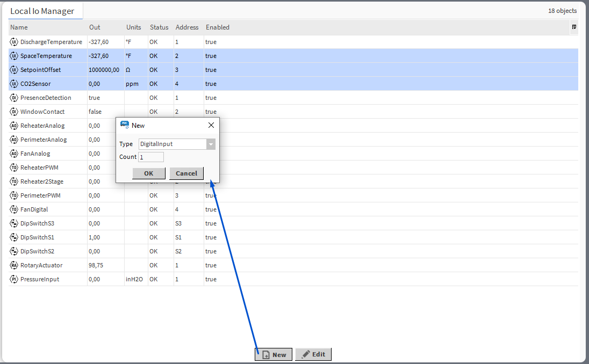Click the DipSwitchS3 row icon

(x=14, y=223)
